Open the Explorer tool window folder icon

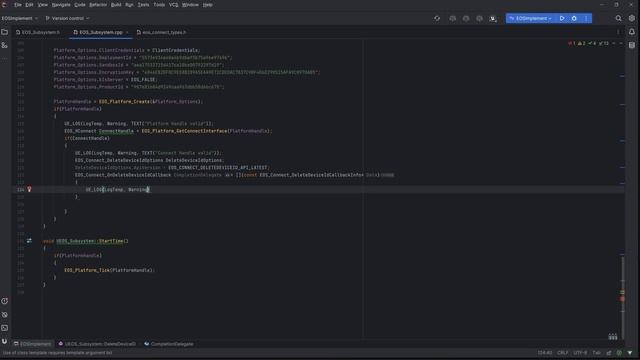point(4,32)
